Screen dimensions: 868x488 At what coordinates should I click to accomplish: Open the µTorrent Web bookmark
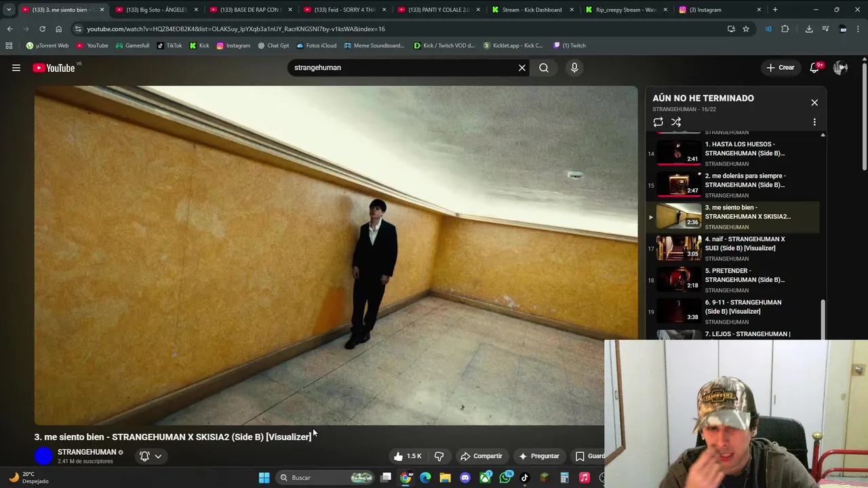click(x=47, y=45)
